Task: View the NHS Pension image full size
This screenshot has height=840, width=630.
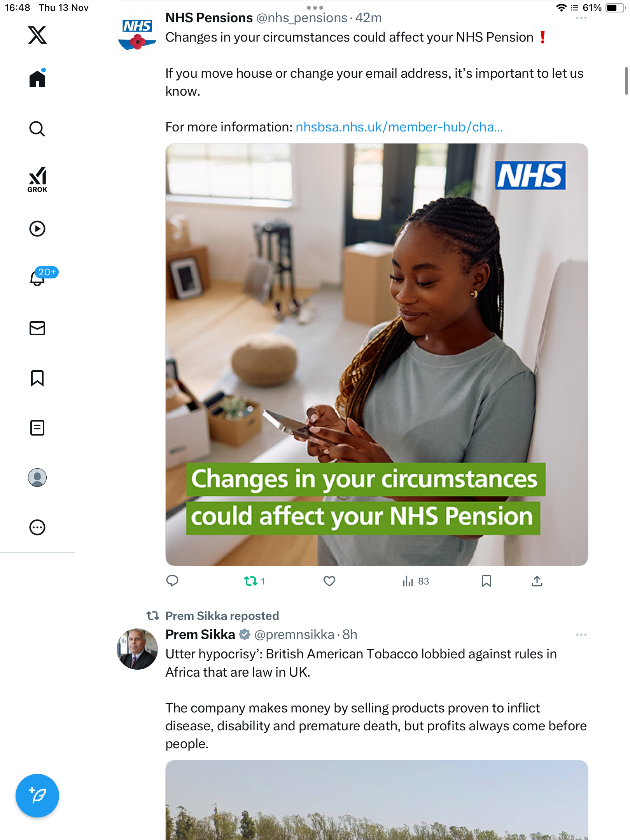Action: (x=376, y=354)
